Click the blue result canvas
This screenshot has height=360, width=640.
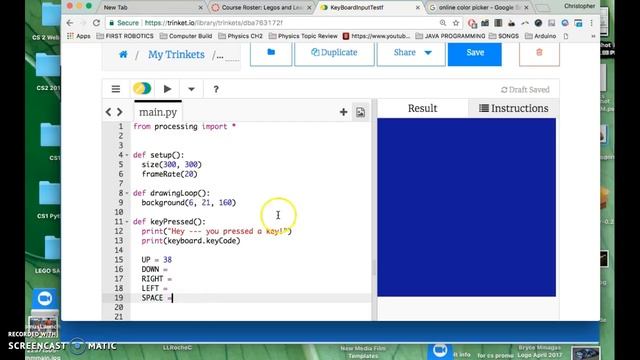(x=466, y=207)
